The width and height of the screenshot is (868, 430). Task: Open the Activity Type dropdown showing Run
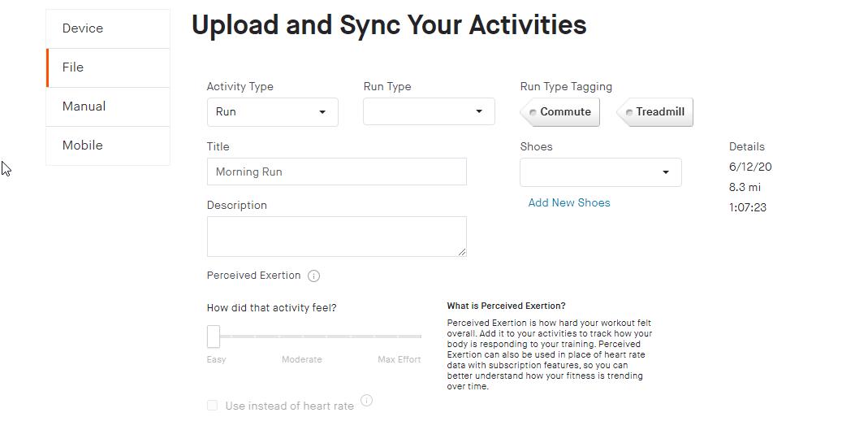(272, 112)
